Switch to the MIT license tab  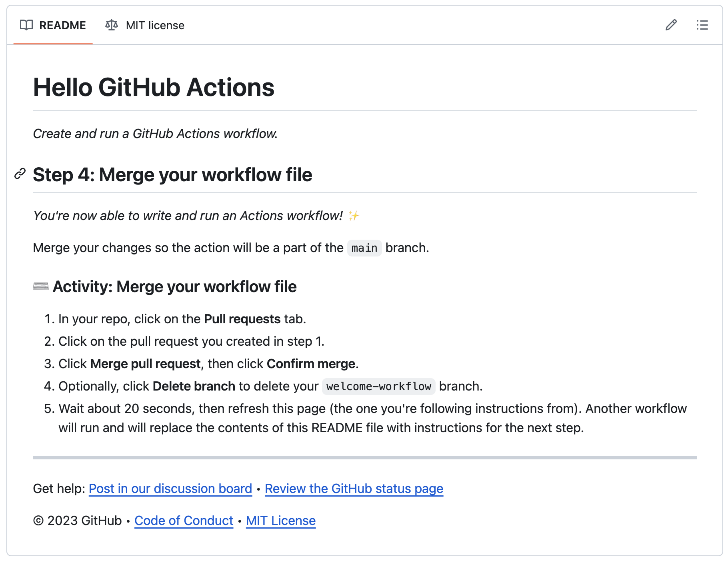[155, 25]
